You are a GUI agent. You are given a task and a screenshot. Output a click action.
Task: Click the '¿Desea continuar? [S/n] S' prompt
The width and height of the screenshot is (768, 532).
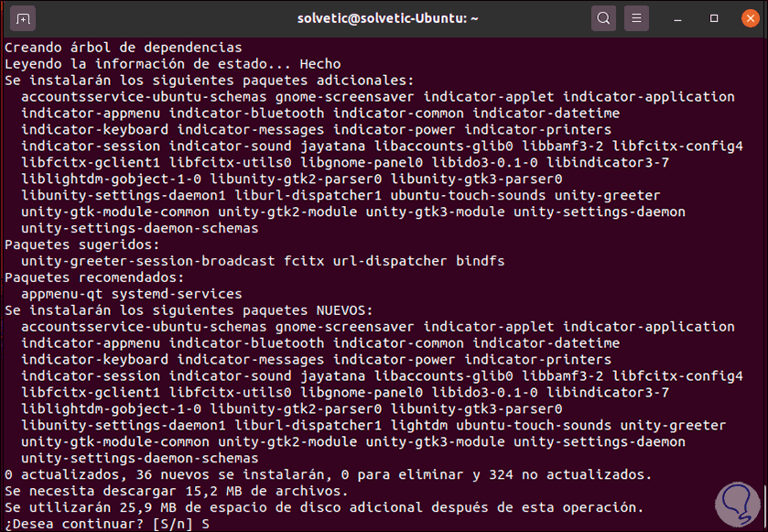coord(107,524)
